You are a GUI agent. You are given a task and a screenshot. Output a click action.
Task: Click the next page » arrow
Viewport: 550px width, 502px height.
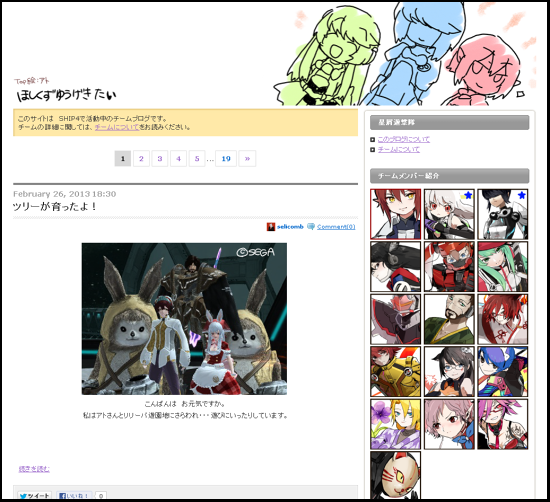(247, 159)
